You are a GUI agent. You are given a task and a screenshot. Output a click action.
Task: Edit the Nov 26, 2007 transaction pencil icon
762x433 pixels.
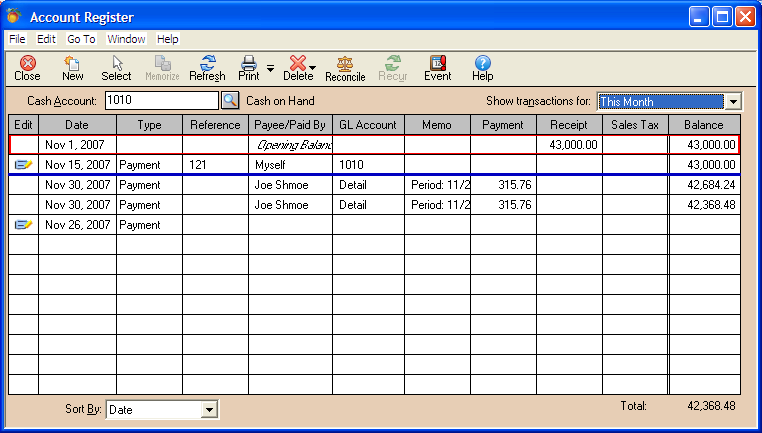23,225
